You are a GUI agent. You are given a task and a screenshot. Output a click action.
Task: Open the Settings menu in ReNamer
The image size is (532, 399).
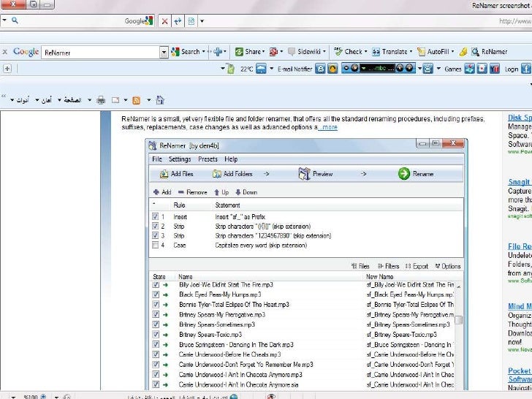coord(180,159)
